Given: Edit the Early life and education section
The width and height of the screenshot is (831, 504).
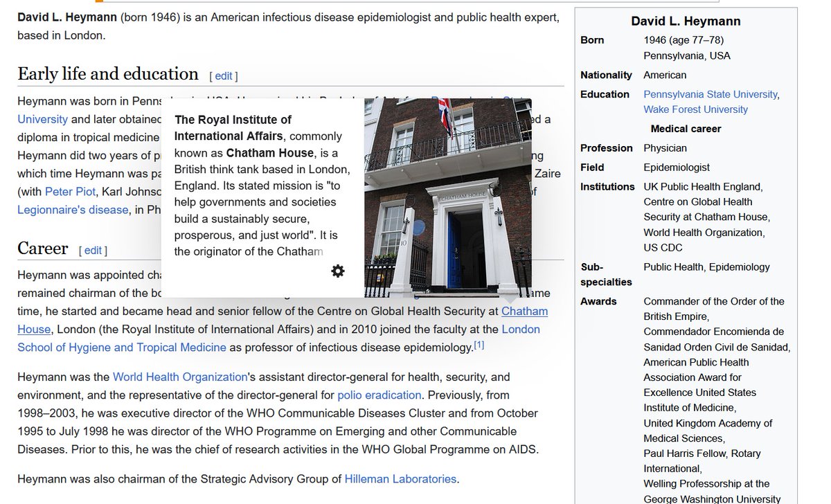Looking at the screenshot, I should coord(224,76).
